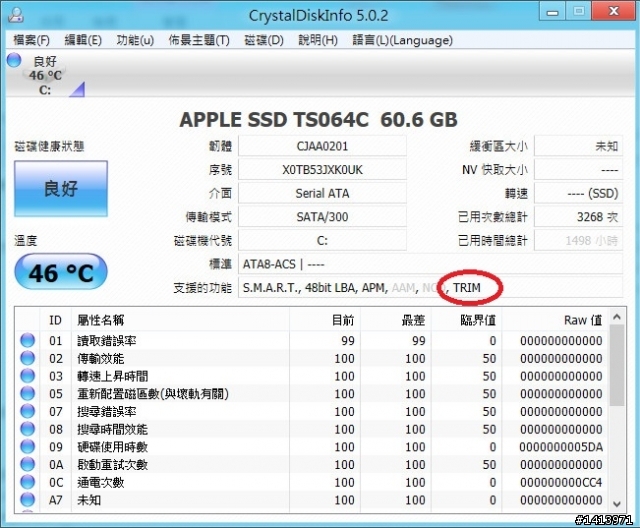The width and height of the screenshot is (640, 528).
Task: Click the 目前 column header
Action: (x=325, y=320)
